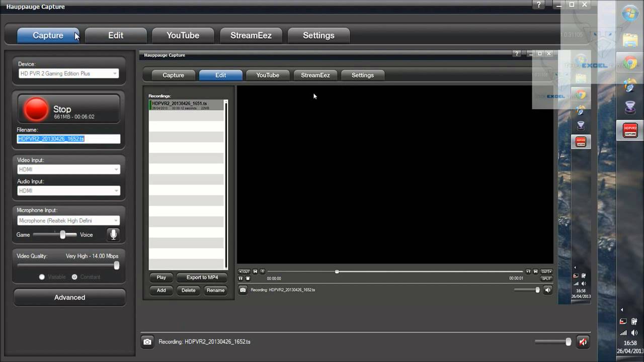The width and height of the screenshot is (644, 362).
Task: Open the Windows Start orb on taskbar
Action: (630, 14)
